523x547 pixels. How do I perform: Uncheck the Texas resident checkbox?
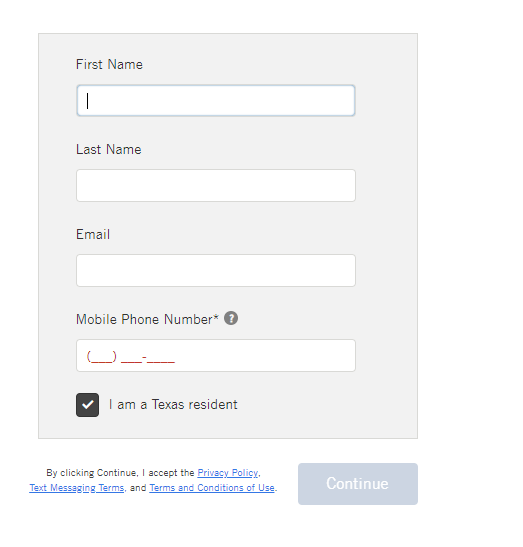(87, 405)
